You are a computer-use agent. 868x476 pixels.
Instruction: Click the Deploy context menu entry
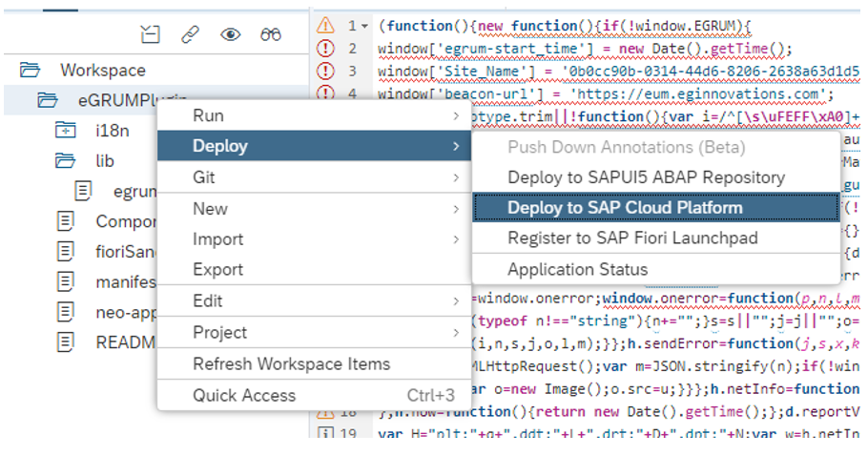point(314,146)
